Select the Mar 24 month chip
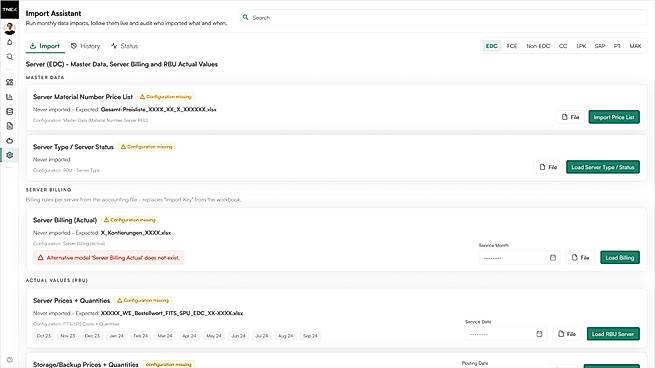 pos(165,336)
